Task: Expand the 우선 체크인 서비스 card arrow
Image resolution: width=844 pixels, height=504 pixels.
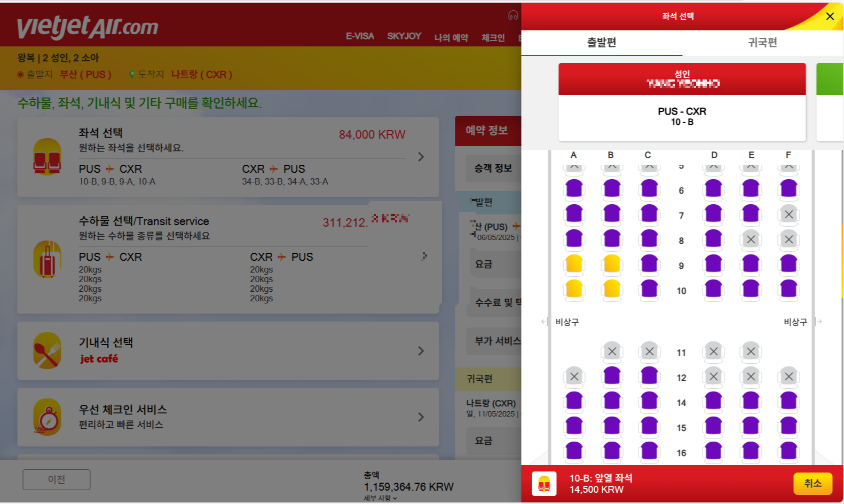Action: pyautogui.click(x=421, y=417)
